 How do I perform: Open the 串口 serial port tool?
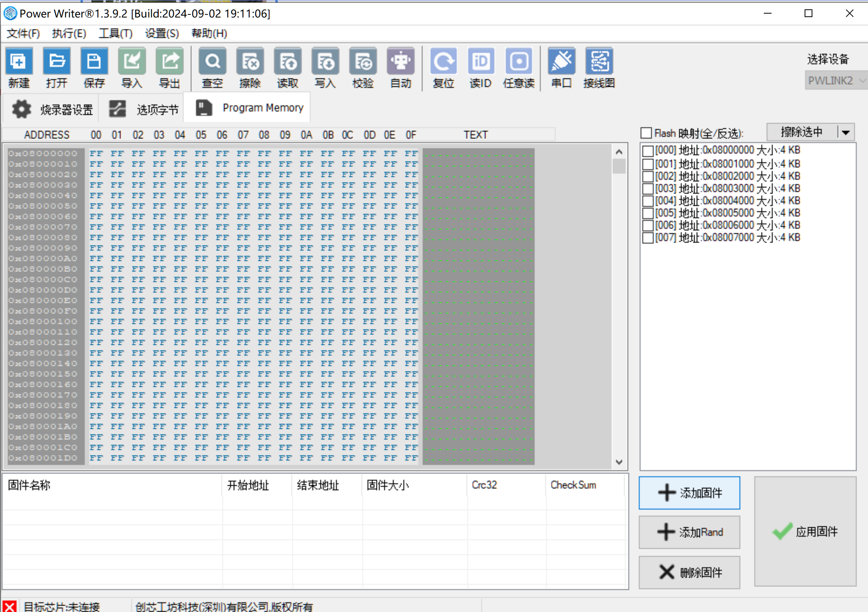click(562, 61)
